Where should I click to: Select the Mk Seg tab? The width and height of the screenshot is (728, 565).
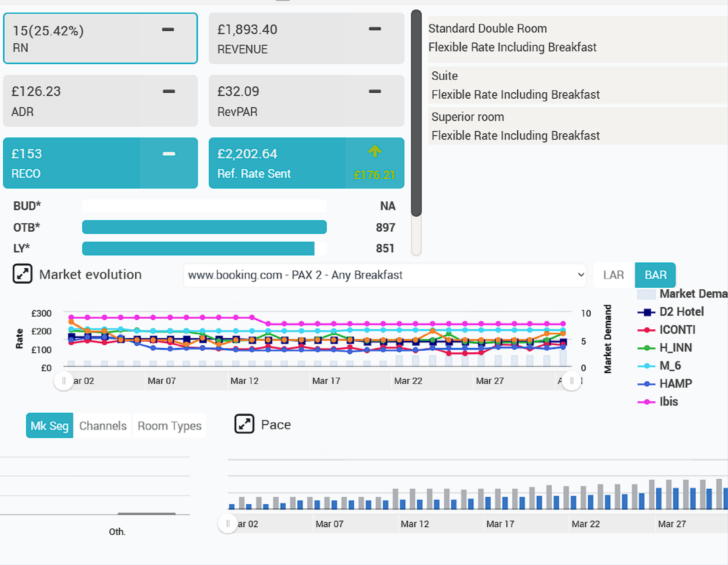49,426
